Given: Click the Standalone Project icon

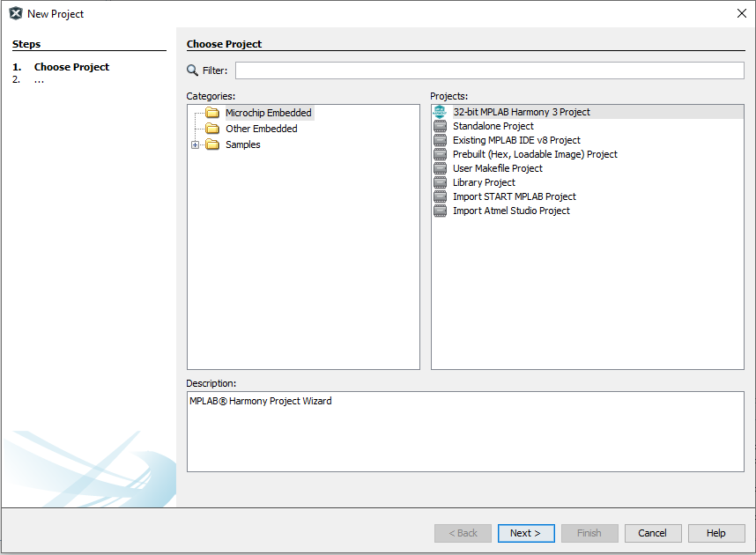Looking at the screenshot, I should 440,125.
